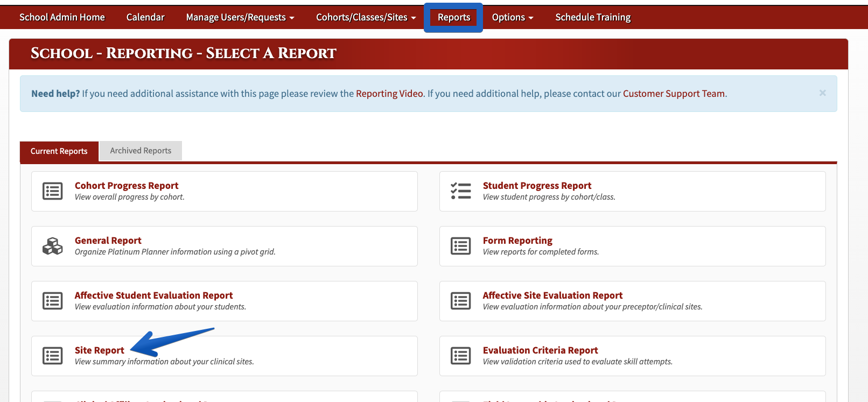Click 'View overall progress by cohort.' description
This screenshot has width=868, height=402.
point(130,197)
